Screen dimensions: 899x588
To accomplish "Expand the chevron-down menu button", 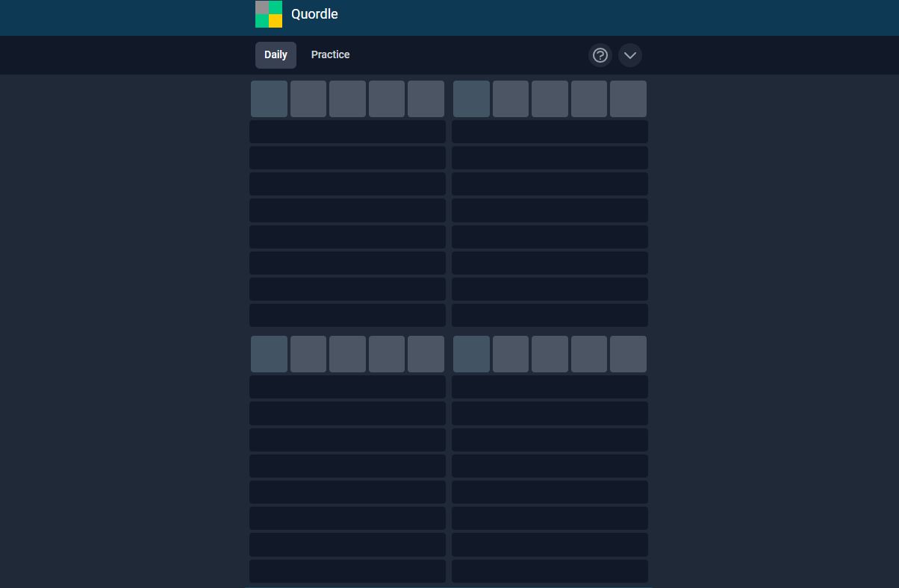I will (x=630, y=55).
